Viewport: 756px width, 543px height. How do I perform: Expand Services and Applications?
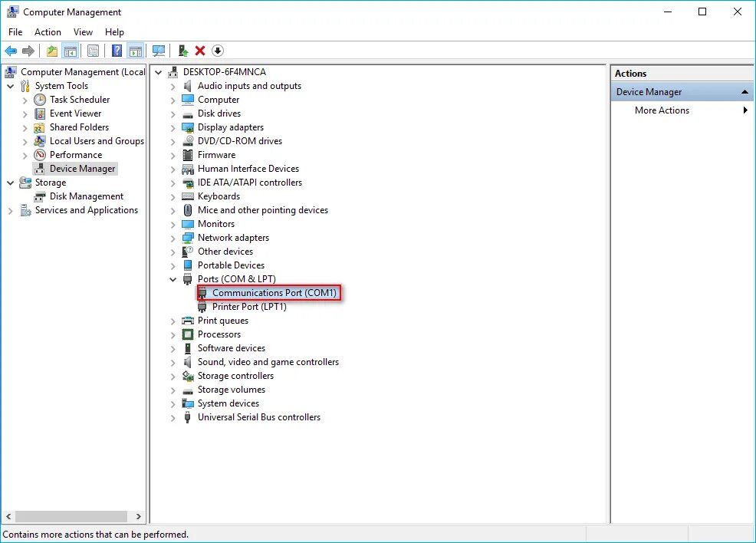click(10, 211)
